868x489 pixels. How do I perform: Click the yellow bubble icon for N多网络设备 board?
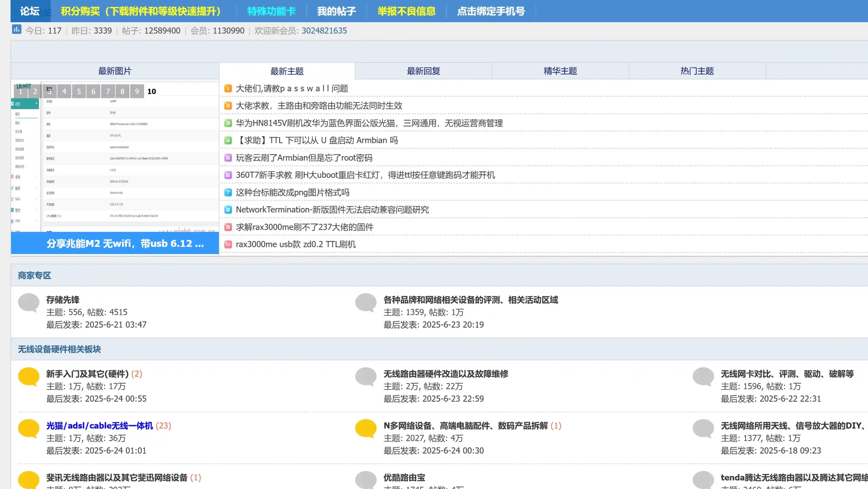(366, 428)
